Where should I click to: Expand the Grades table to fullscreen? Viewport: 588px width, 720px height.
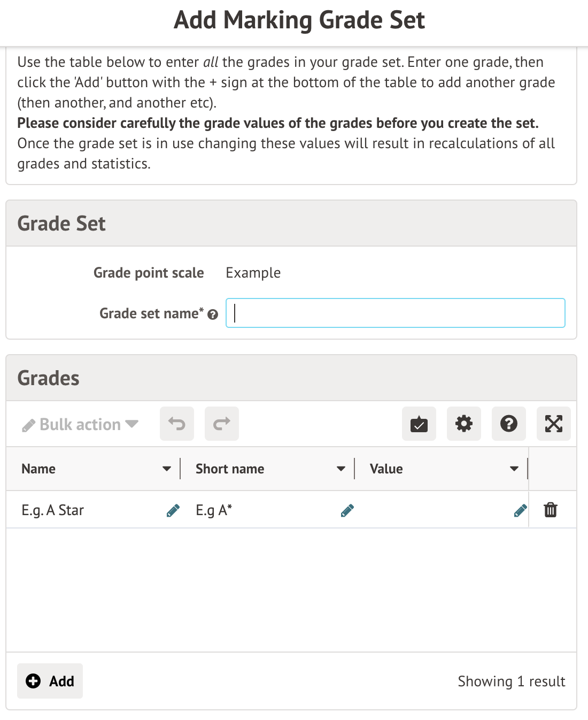point(554,424)
